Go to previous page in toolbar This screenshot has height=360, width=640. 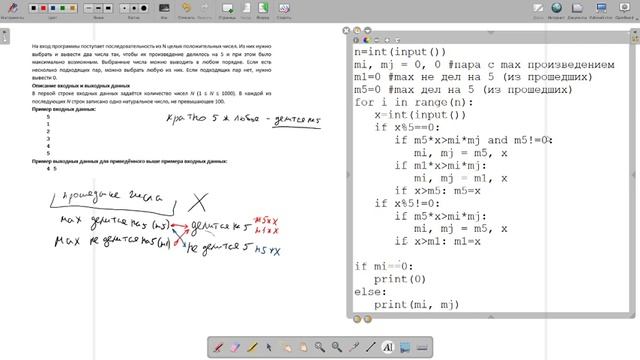[x=246, y=8]
